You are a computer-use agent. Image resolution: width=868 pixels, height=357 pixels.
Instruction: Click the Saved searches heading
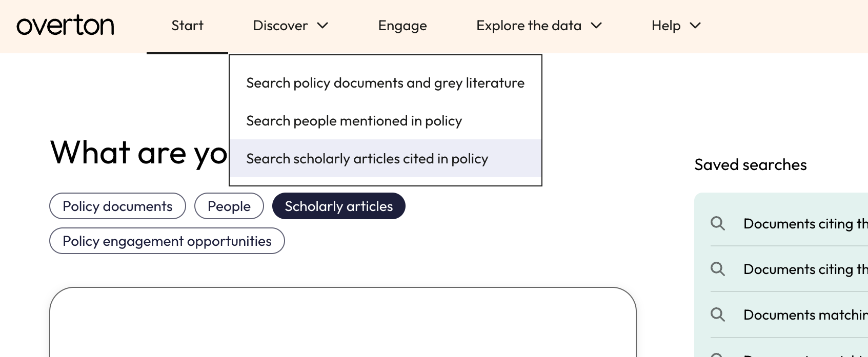coord(751,164)
